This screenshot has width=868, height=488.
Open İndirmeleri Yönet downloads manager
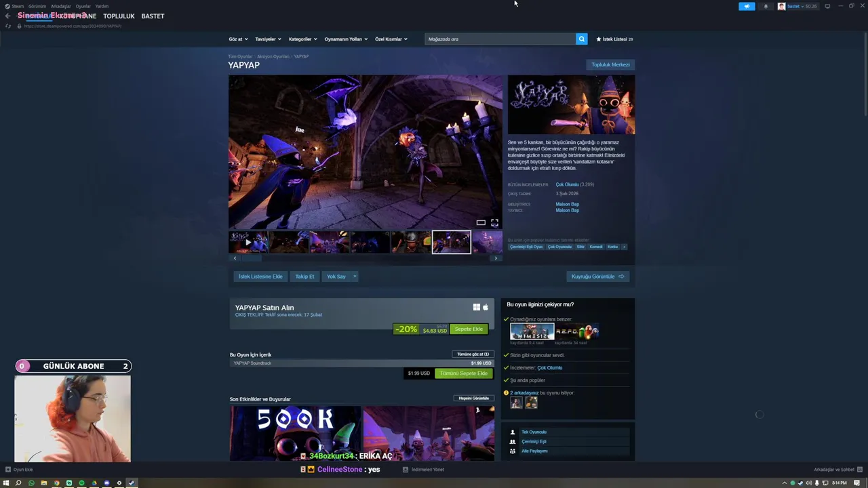coord(424,469)
